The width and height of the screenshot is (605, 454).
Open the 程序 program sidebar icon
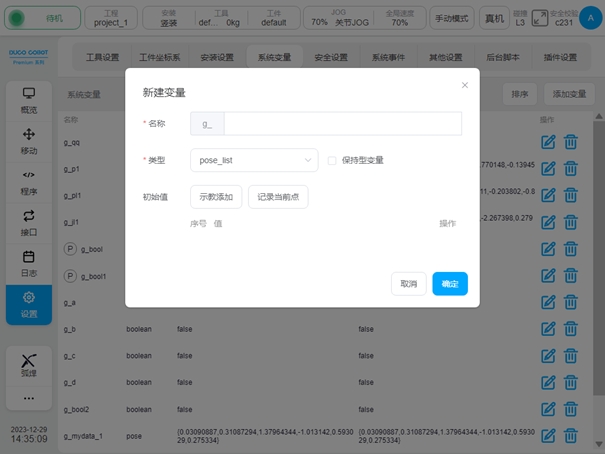point(29,182)
